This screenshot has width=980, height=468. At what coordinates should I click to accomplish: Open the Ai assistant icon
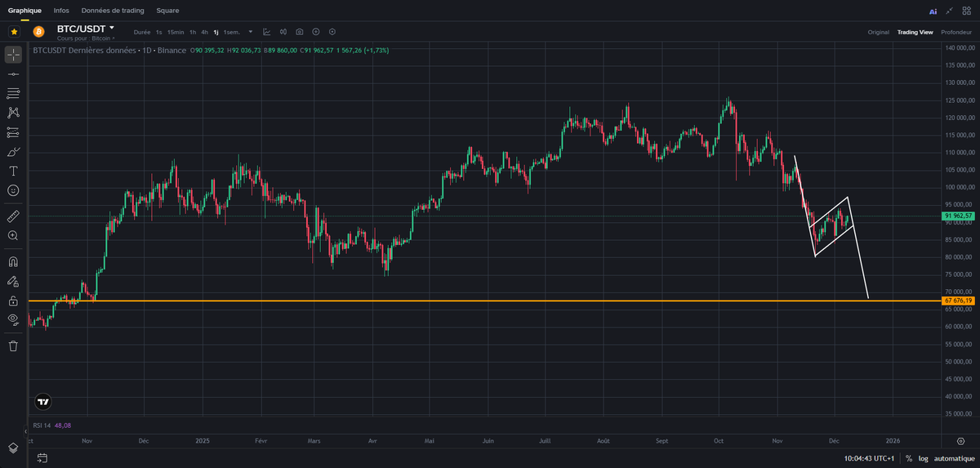[x=933, y=11]
